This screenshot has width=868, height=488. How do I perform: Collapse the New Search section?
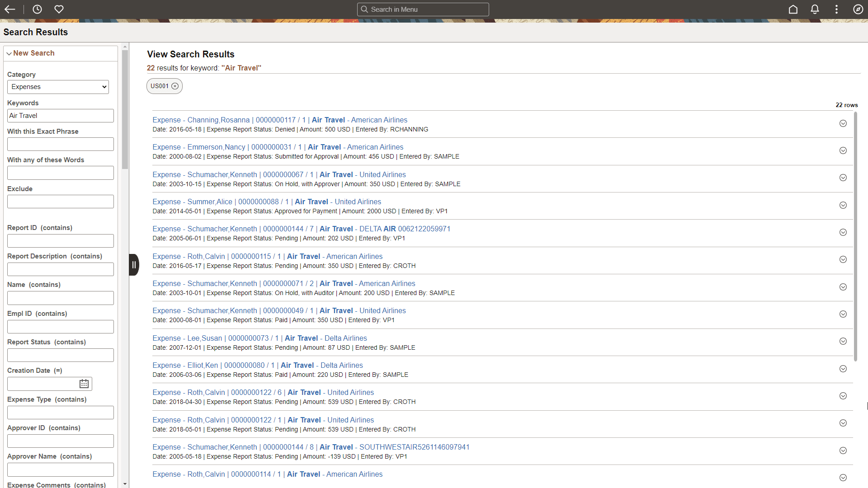click(9, 53)
